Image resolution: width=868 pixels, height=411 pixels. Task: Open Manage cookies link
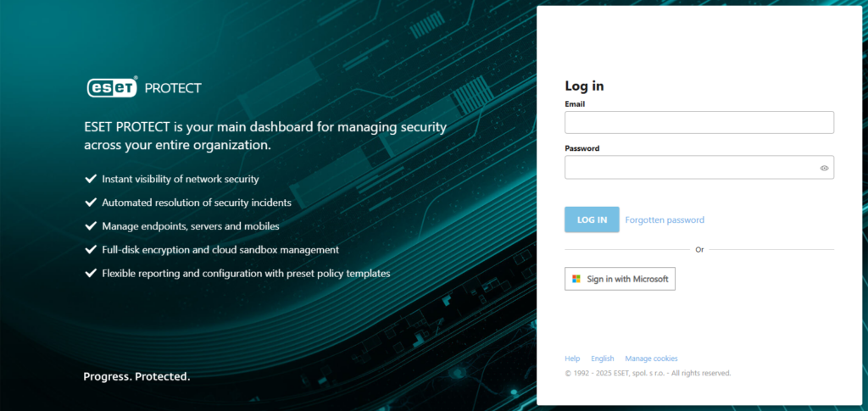click(x=651, y=358)
